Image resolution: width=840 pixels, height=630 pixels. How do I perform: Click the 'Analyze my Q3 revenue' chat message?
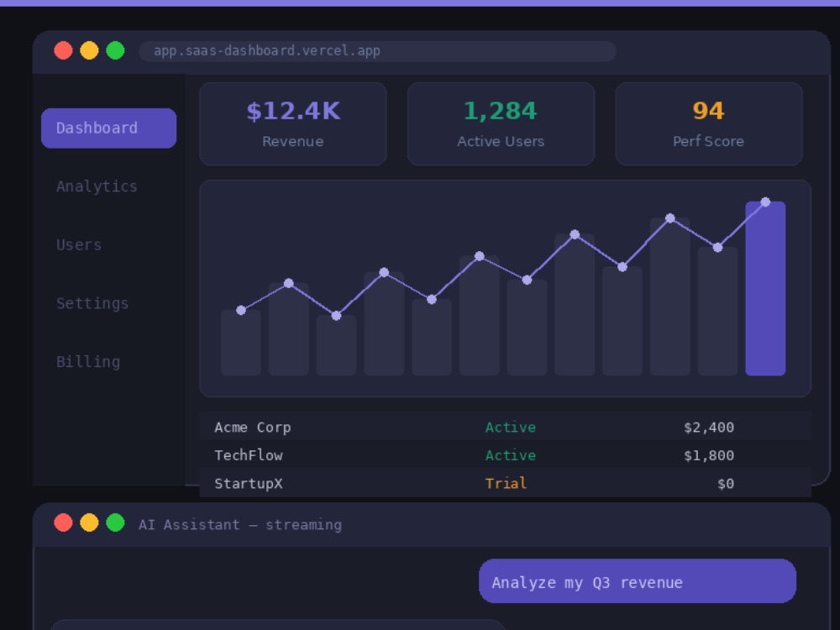638,581
